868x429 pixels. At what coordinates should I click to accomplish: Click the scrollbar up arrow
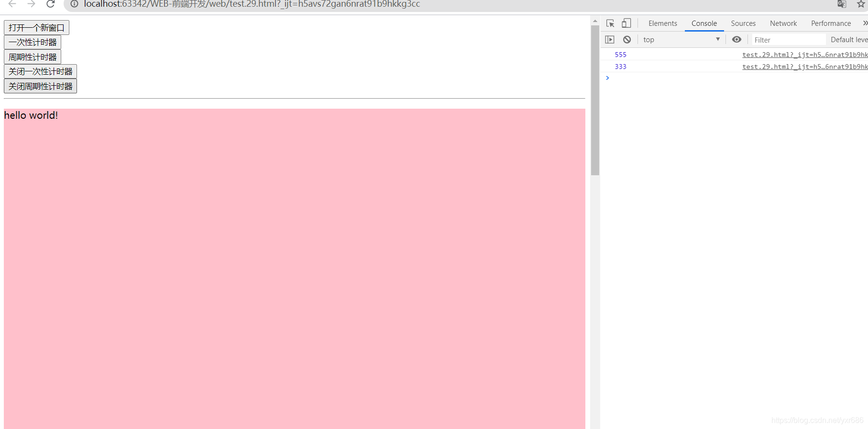pyautogui.click(x=595, y=21)
